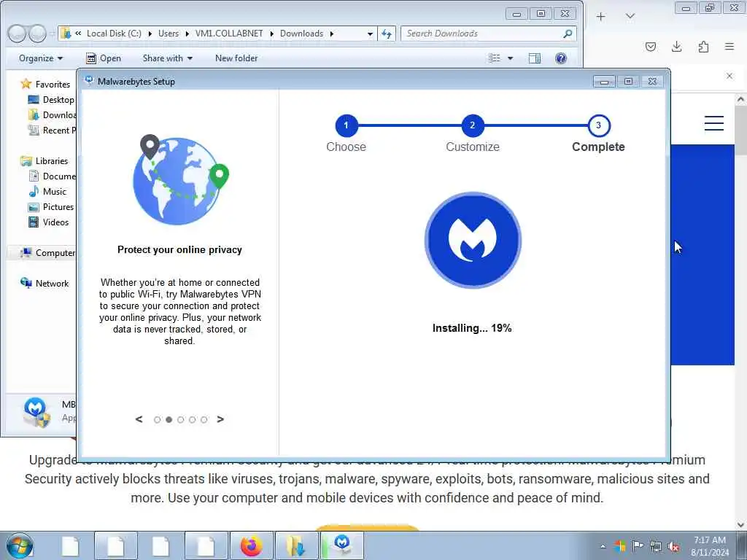The width and height of the screenshot is (747, 560).
Task: Click step 3 Complete circle
Action: [x=599, y=125]
